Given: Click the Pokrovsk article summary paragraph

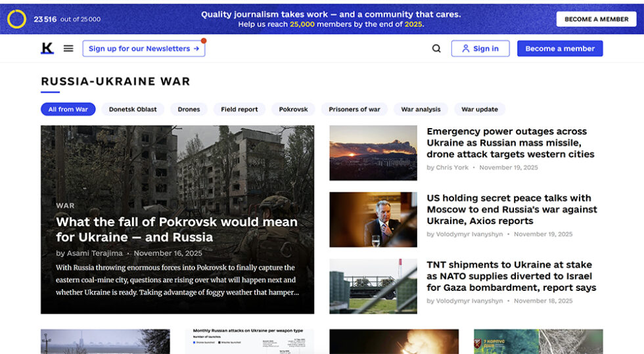Looking at the screenshot, I should [177, 280].
